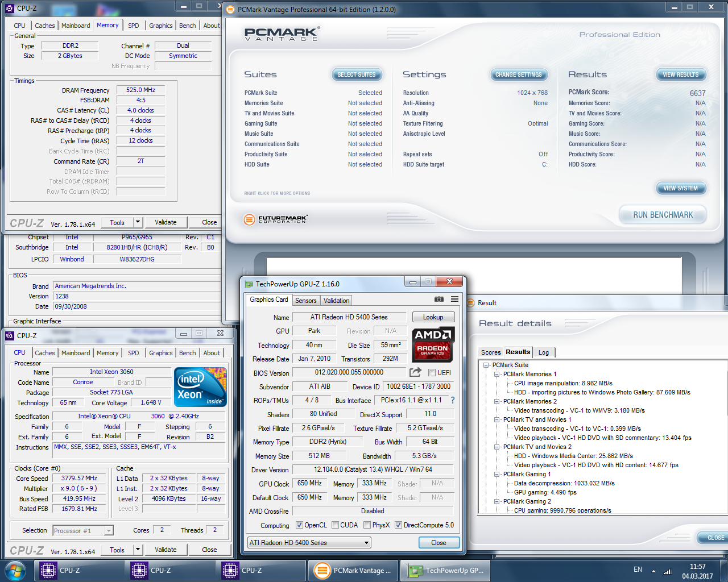
Task: Open the Windows Start orb
Action: coord(15,570)
